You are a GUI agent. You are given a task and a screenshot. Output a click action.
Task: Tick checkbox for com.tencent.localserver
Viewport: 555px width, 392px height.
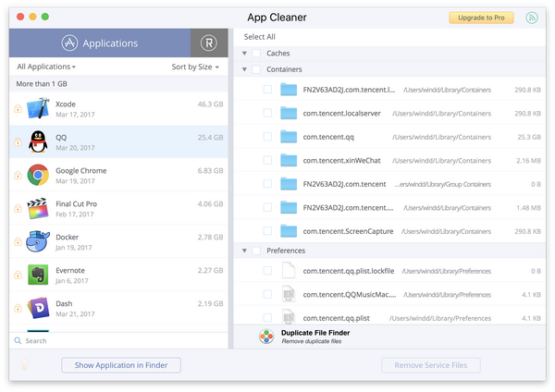pos(267,113)
